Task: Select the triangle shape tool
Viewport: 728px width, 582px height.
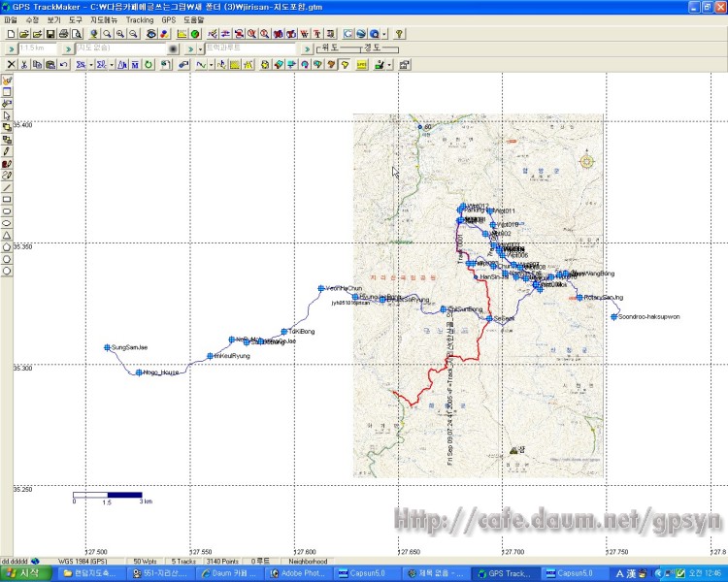Action: (x=7, y=236)
